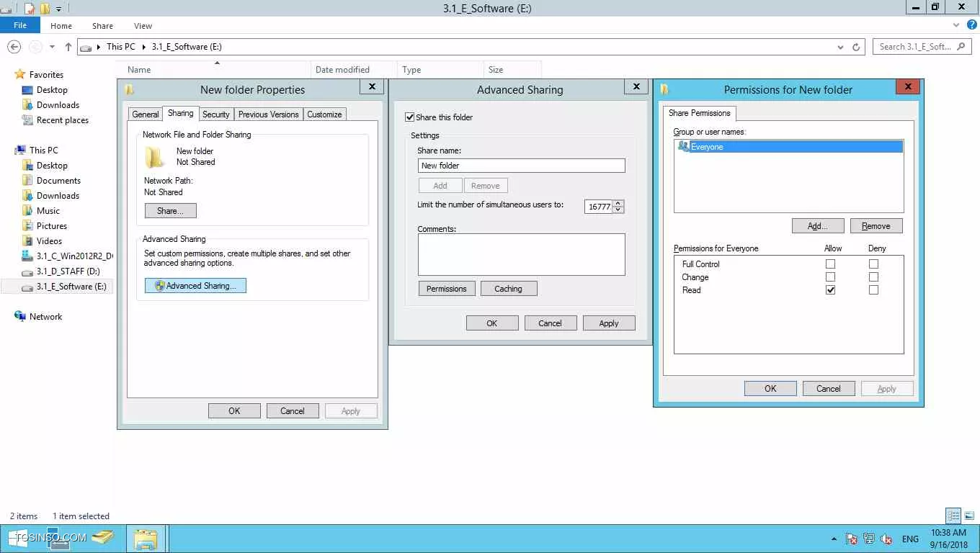Open Network in navigation pane
The width and height of the screenshot is (980, 553).
(45, 317)
